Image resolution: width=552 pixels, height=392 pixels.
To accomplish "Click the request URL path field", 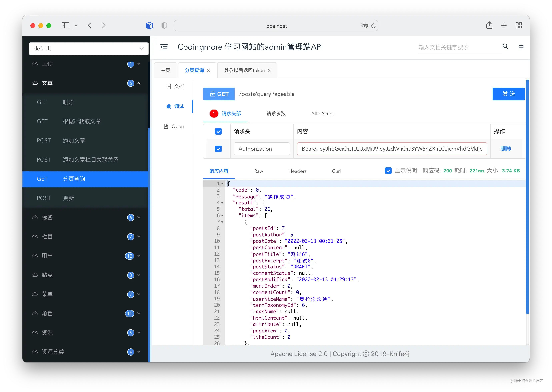I will [x=363, y=94].
